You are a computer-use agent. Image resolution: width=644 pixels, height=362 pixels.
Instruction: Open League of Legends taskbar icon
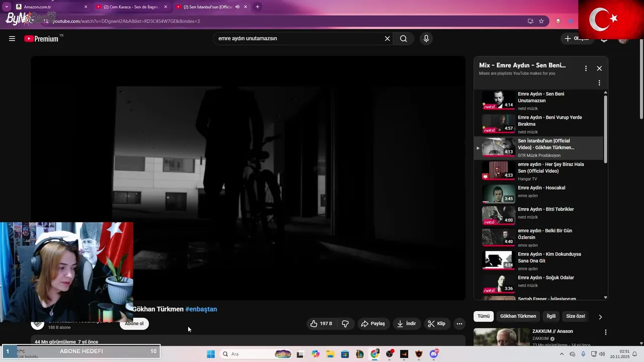point(360,354)
